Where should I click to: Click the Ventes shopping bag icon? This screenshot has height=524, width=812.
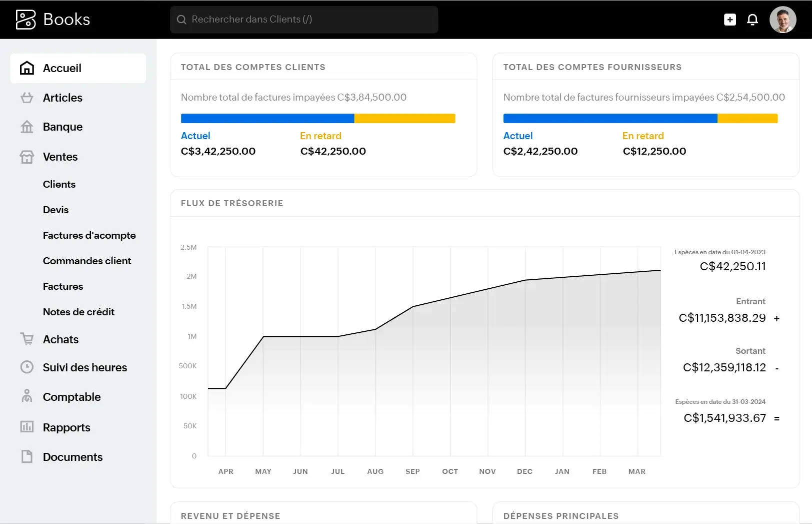[x=27, y=157]
